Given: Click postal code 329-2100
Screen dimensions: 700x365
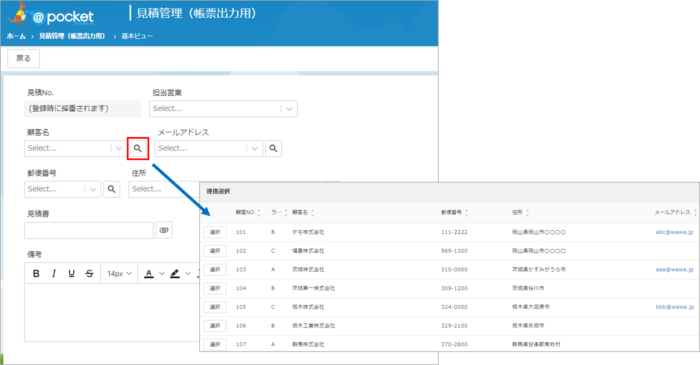Looking at the screenshot, I should pyautogui.click(x=454, y=326).
